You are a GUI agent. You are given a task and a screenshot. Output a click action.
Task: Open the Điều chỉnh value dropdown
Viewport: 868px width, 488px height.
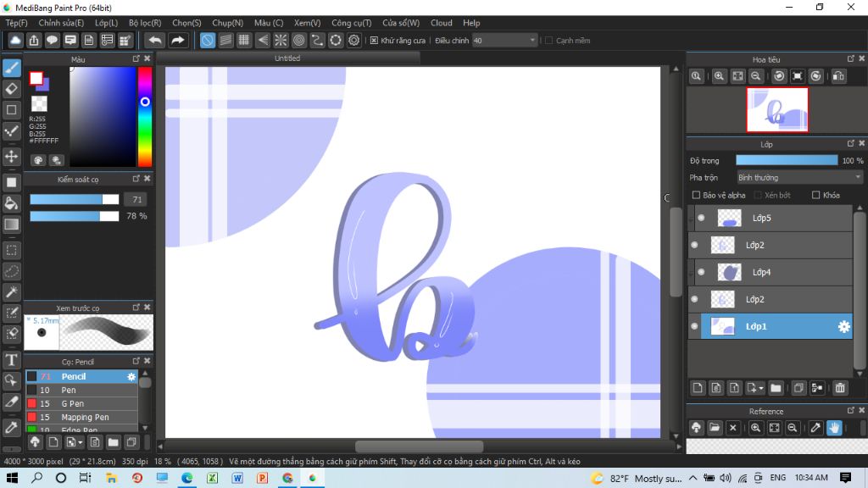click(x=505, y=41)
